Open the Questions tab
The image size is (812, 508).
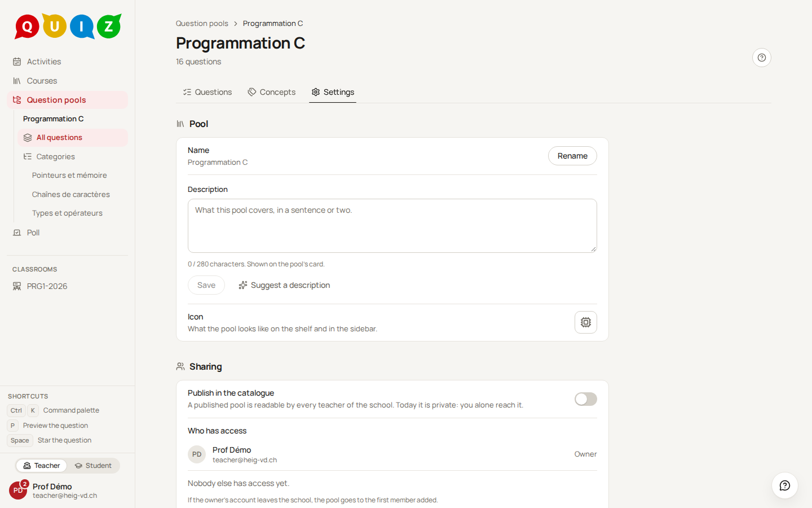[208, 92]
